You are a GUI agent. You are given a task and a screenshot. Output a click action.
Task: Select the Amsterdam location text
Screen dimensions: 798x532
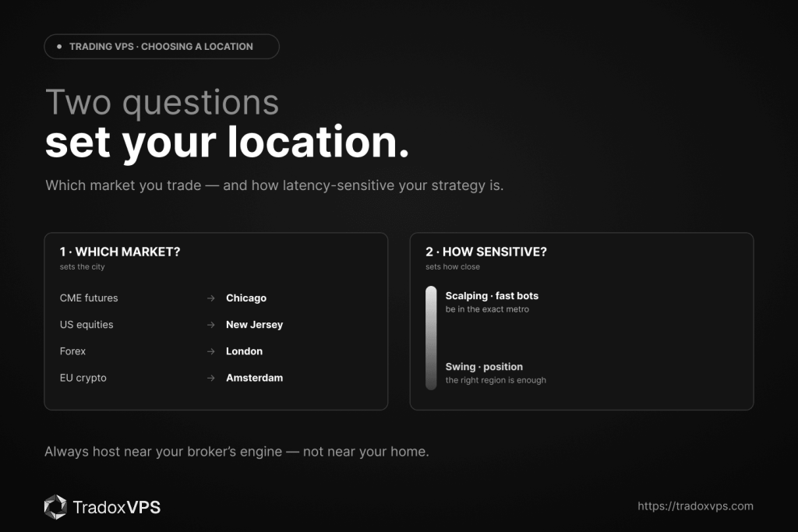[x=255, y=378]
